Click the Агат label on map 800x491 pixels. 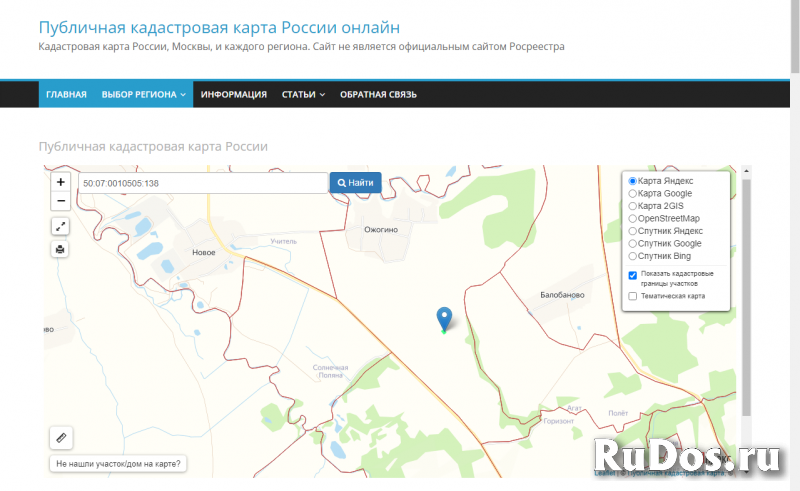[574, 408]
